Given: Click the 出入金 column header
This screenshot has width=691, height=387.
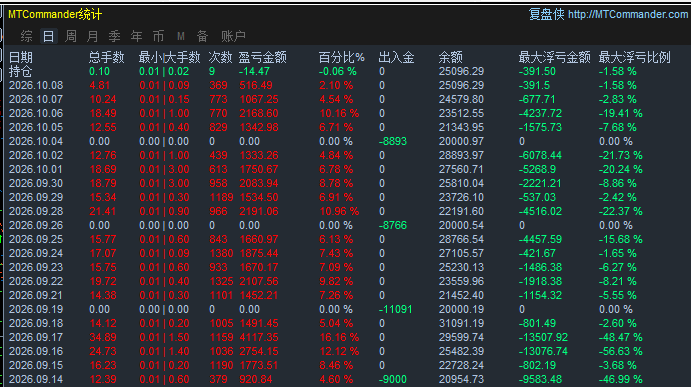Looking at the screenshot, I should (x=396, y=57).
